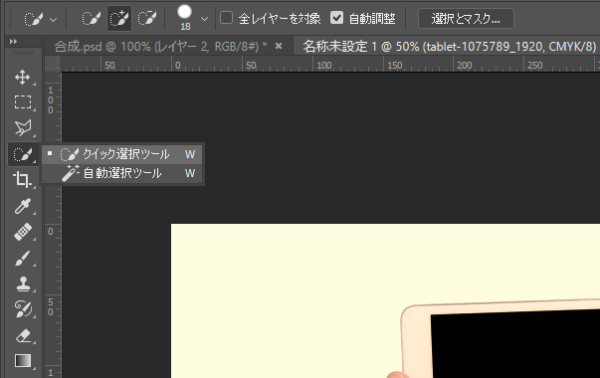This screenshot has width=600, height=378.
Task: Click the 選択とマスク... button
Action: (466, 18)
